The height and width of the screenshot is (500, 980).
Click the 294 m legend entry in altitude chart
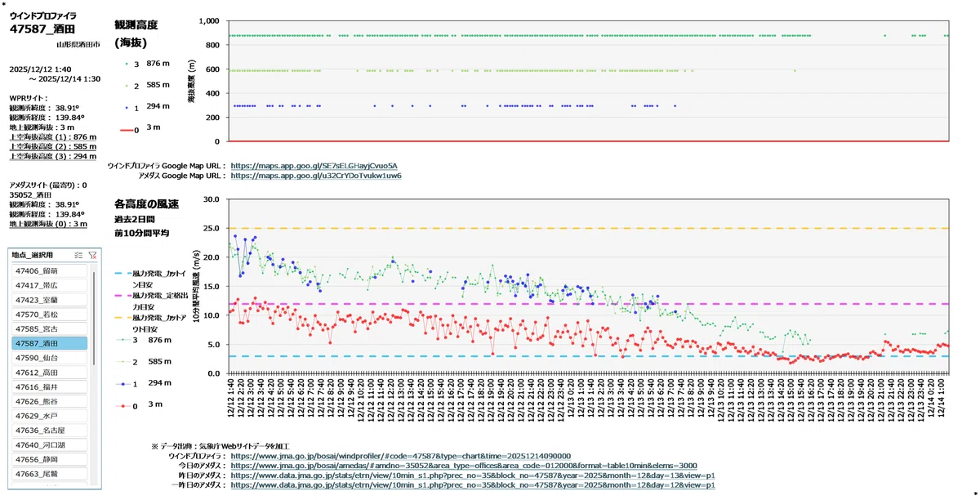coord(147,106)
